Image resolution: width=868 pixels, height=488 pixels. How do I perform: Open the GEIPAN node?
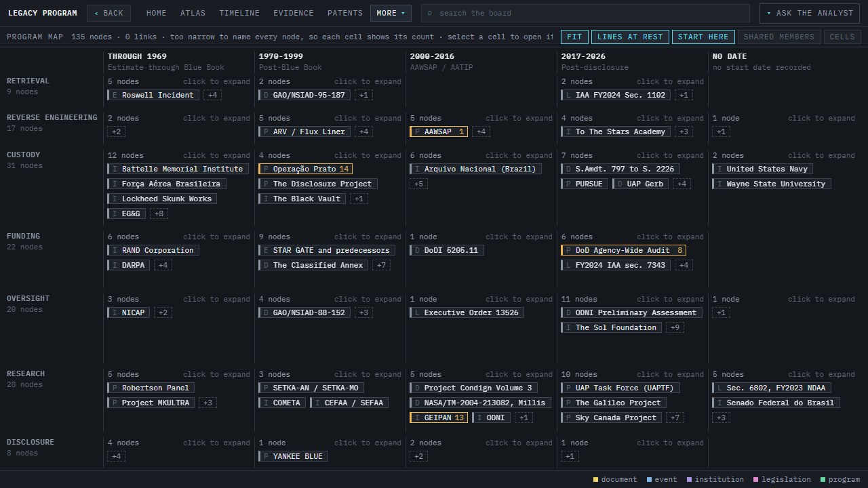click(x=439, y=418)
